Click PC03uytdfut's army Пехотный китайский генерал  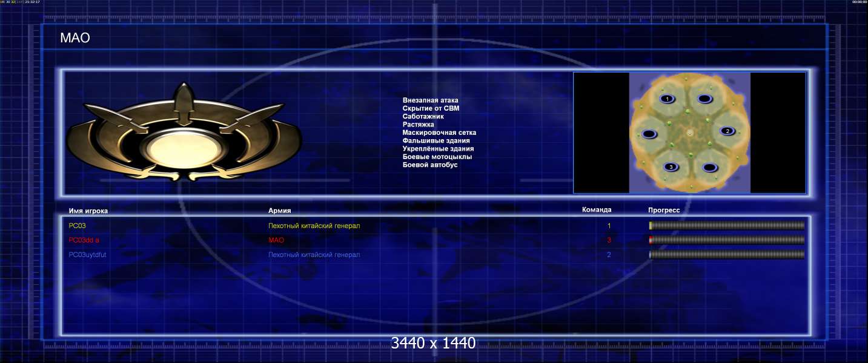[314, 255]
